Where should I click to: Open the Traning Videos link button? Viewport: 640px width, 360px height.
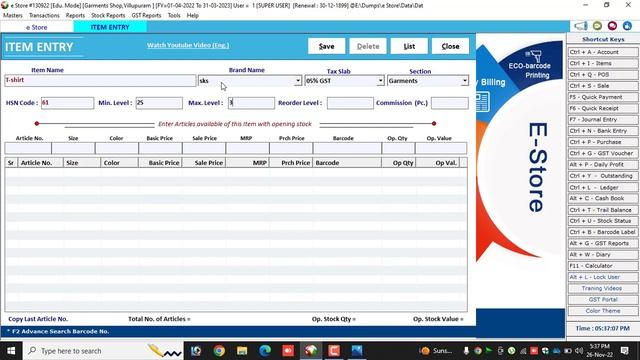click(x=603, y=288)
